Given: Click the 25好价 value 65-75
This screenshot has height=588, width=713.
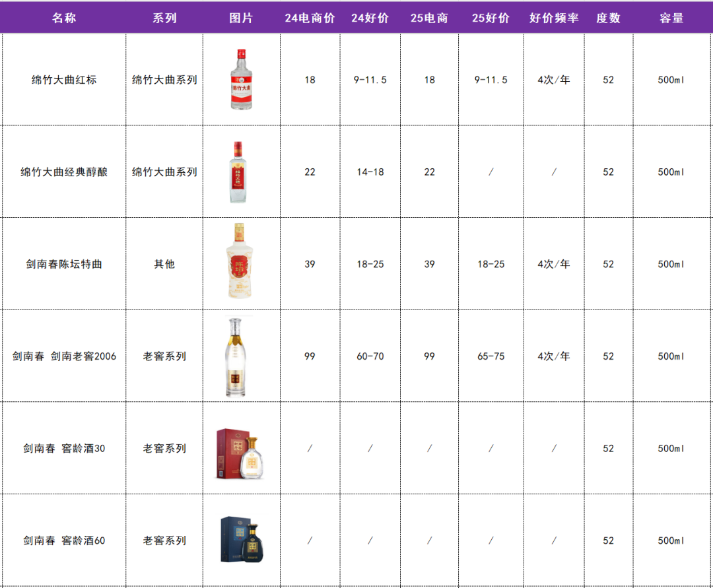Looking at the screenshot, I should click(x=491, y=356).
